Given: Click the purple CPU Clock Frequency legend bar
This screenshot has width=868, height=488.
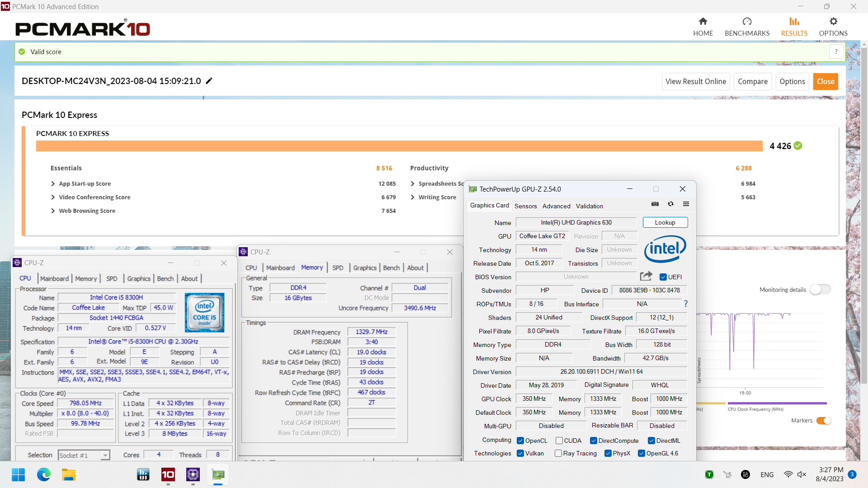Looking at the screenshot, I should click(x=777, y=403).
